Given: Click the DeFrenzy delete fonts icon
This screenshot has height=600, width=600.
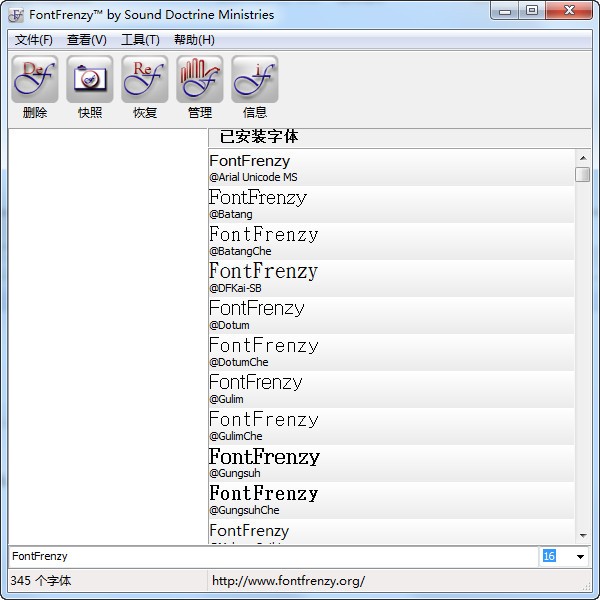Looking at the screenshot, I should tap(35, 79).
